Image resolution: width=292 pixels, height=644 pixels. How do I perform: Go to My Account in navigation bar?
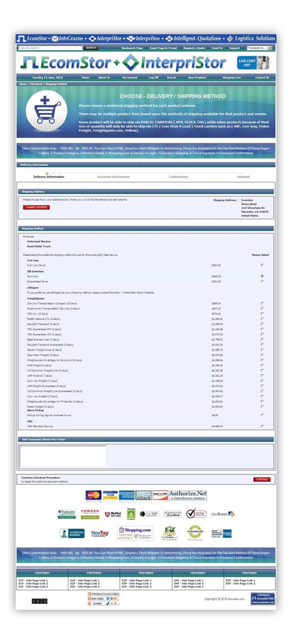point(130,77)
